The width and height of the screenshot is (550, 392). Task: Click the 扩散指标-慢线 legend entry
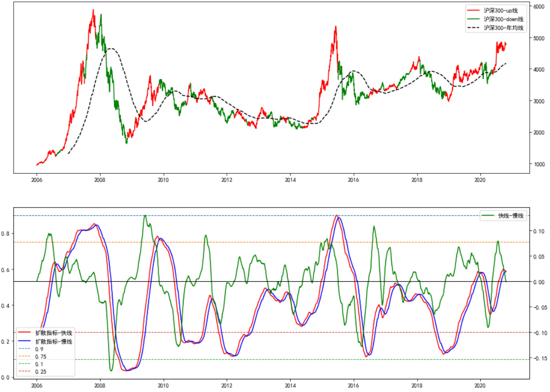pyautogui.click(x=53, y=342)
